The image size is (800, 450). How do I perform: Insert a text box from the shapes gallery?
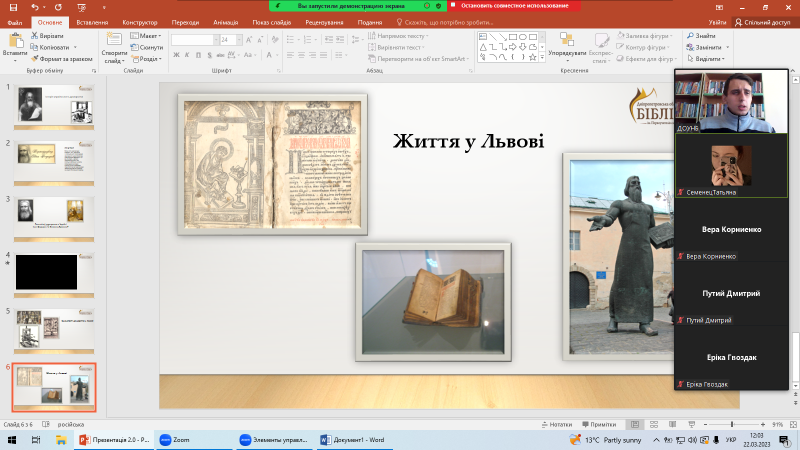(x=483, y=37)
